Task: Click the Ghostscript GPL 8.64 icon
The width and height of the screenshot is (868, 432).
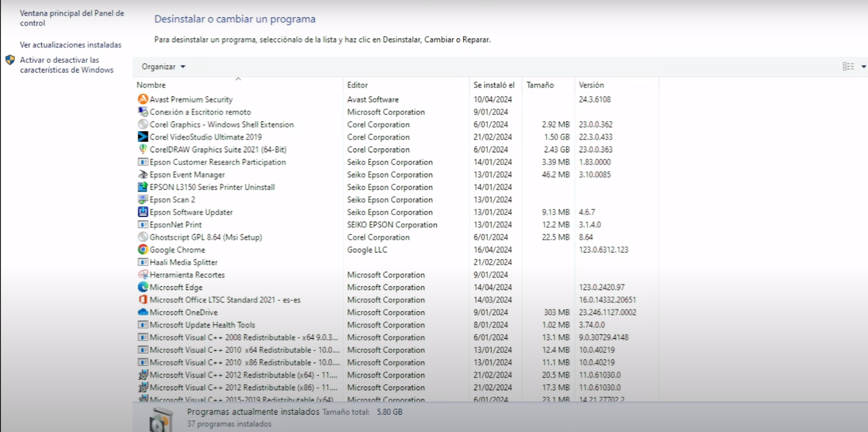Action: tap(143, 237)
